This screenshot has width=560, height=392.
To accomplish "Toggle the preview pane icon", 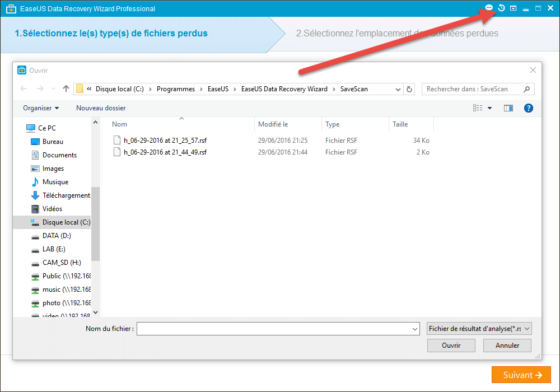I will pos(508,108).
